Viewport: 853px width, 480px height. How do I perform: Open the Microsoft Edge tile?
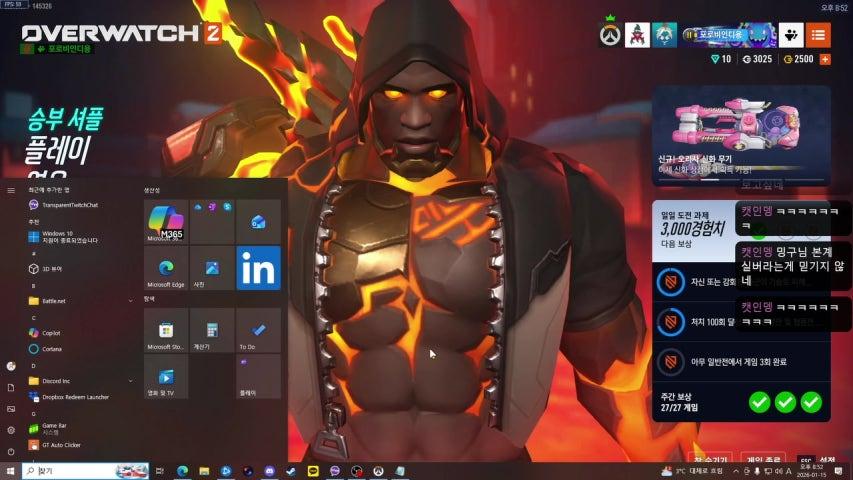click(166, 268)
